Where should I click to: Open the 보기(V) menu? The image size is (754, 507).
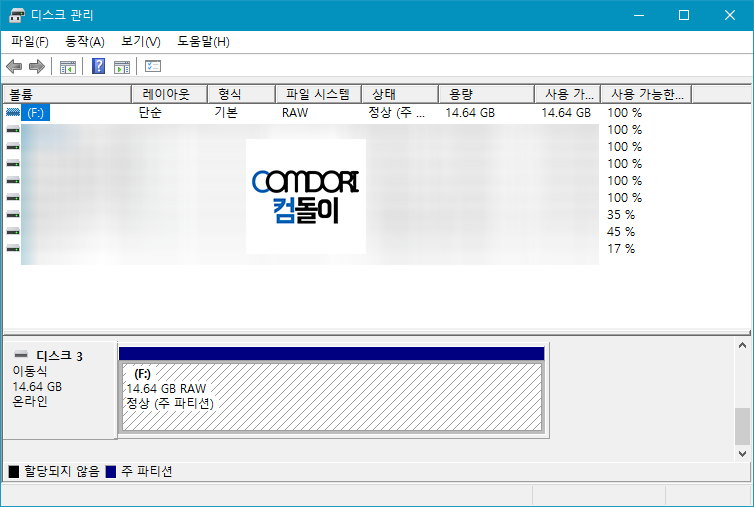[141, 42]
